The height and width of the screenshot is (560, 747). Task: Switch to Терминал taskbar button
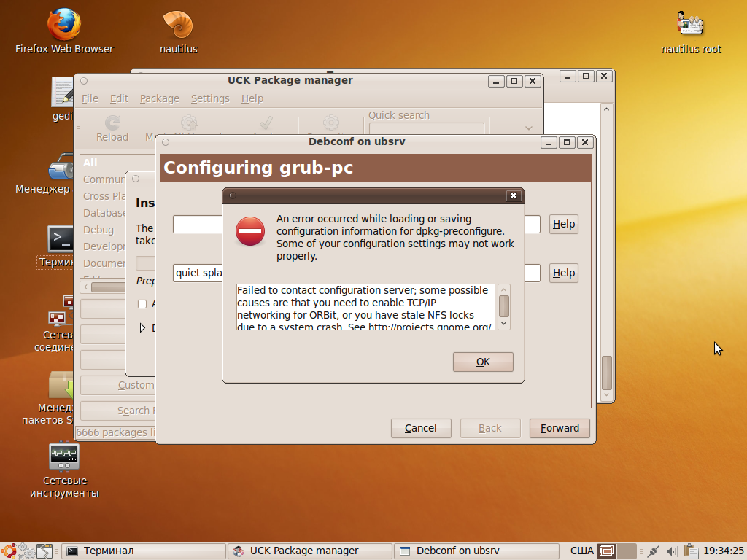(144, 551)
